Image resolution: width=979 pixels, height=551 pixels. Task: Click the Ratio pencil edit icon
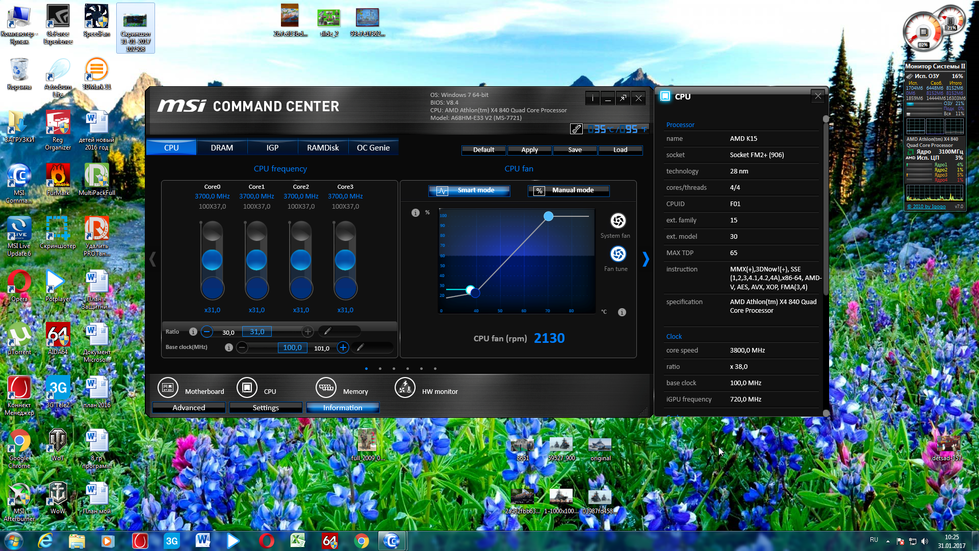[x=327, y=331]
